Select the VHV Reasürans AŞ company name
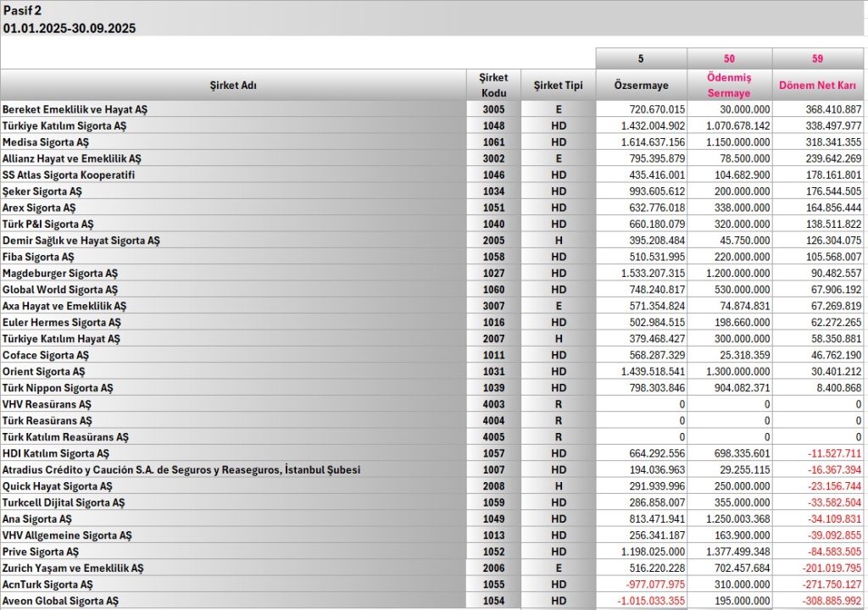Screen dimensions: 868x610 click(47, 404)
